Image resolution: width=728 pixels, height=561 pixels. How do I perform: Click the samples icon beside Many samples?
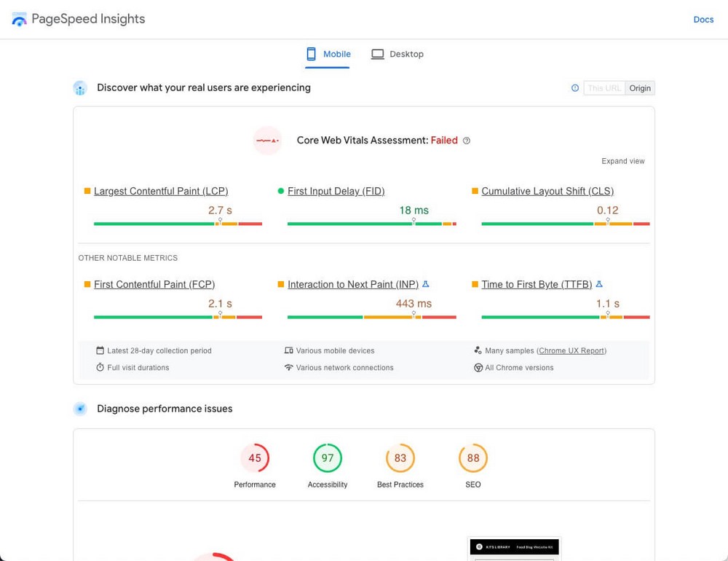click(478, 350)
